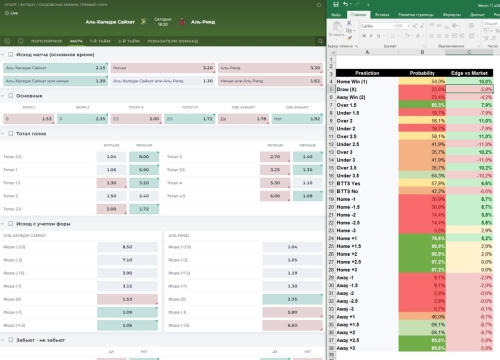Save the workbook in Excel
Viewport: 500px width, 360px height.
(x=336, y=4)
